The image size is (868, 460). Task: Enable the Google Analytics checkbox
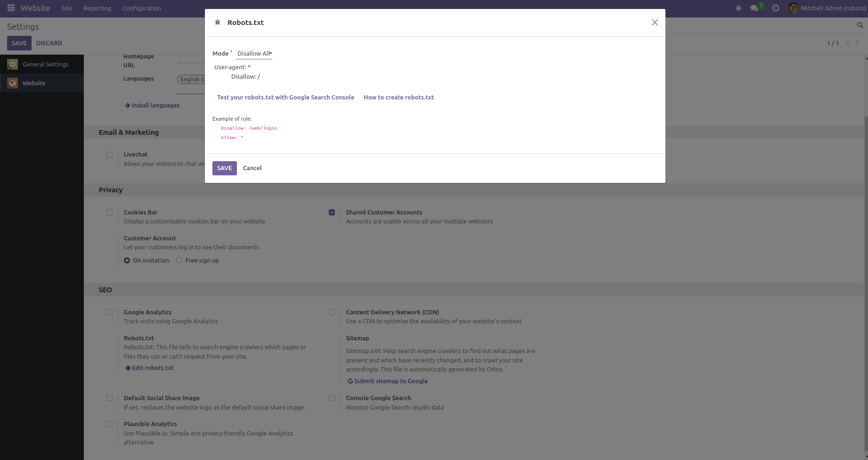[x=110, y=312]
